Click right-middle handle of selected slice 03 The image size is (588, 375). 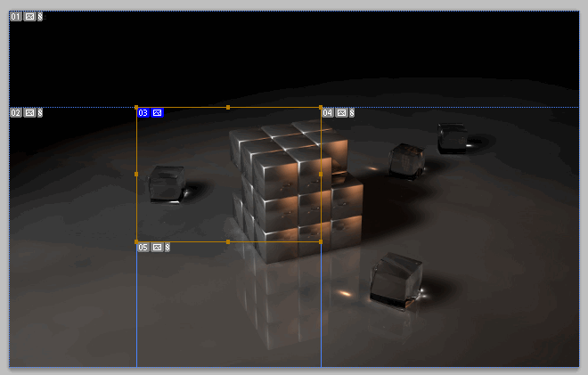pyautogui.click(x=321, y=174)
